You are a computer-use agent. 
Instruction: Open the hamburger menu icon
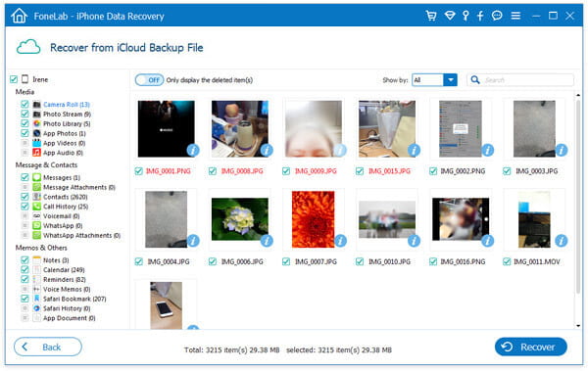(x=515, y=16)
